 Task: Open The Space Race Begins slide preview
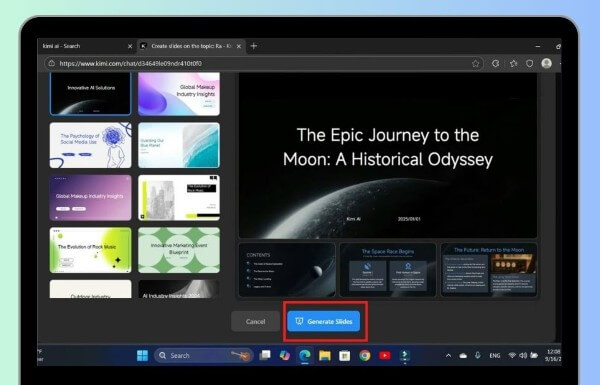(388, 270)
